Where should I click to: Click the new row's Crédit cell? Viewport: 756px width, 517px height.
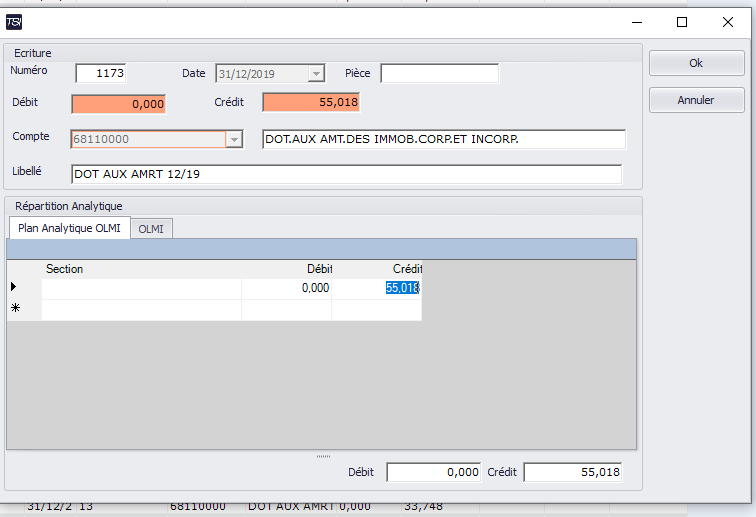point(377,310)
